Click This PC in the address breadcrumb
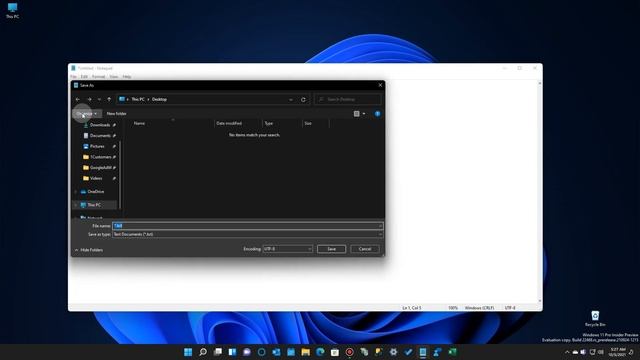Viewport: 640px width, 360px height. (x=138, y=99)
